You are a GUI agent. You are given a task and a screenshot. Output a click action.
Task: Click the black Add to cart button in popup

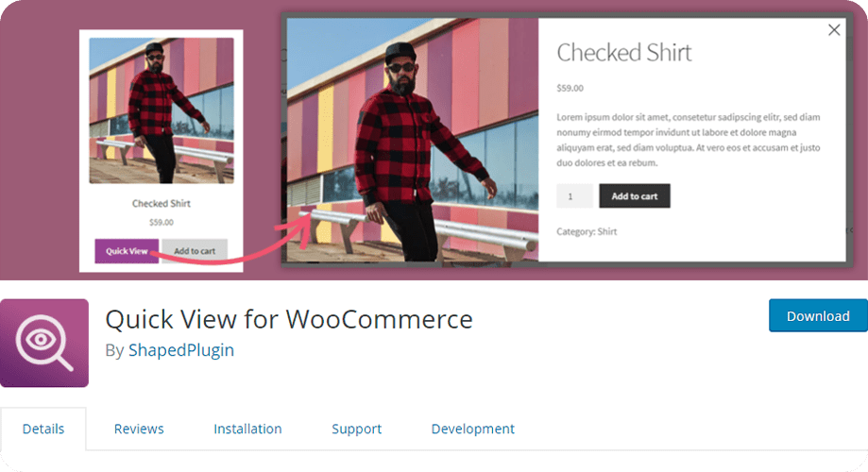coord(635,196)
